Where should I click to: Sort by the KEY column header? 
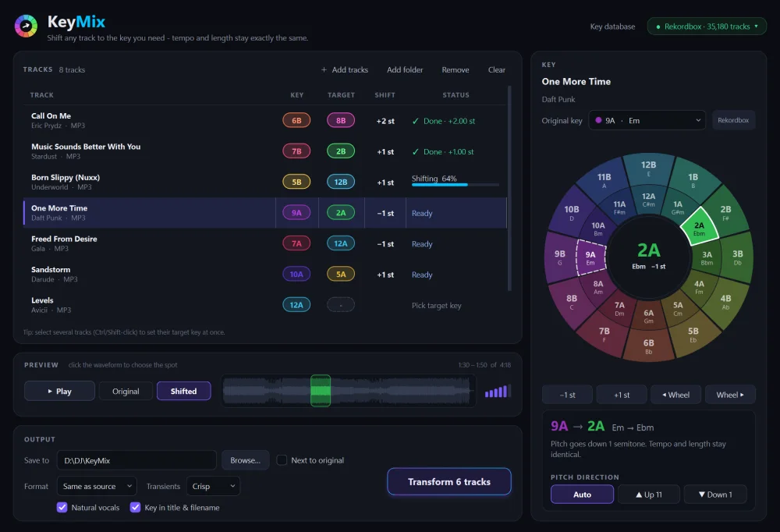[x=297, y=95]
